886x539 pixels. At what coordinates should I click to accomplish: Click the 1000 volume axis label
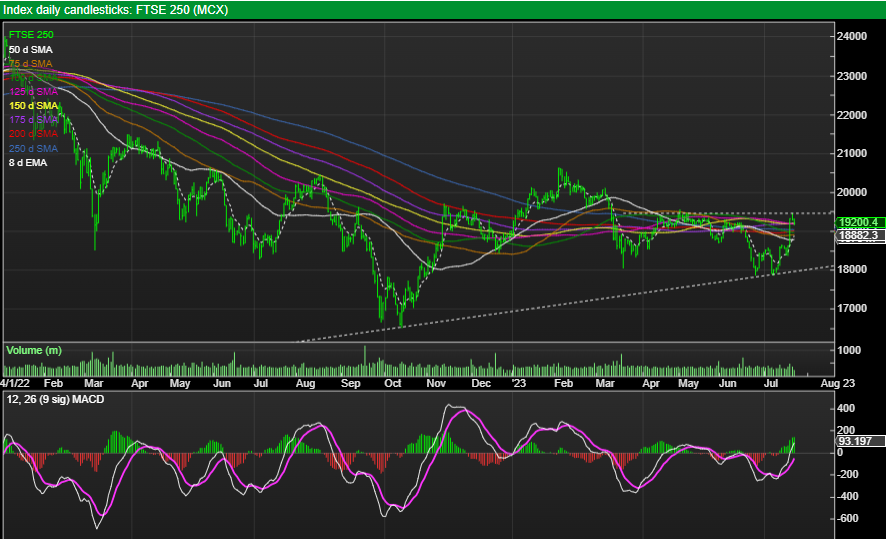849,350
